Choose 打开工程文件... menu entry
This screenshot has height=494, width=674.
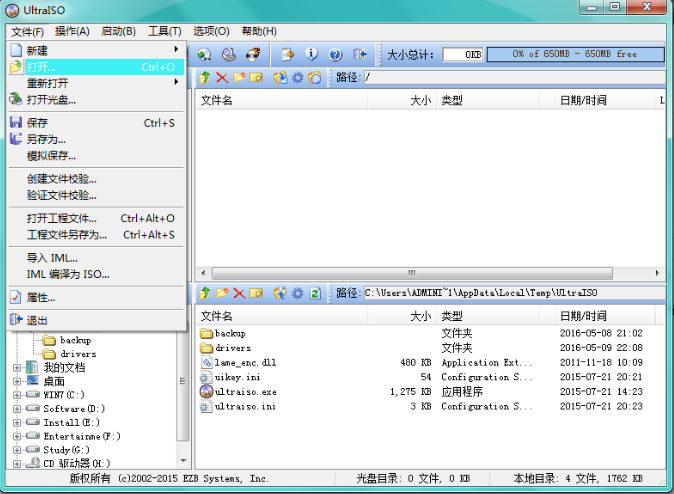coord(97,218)
